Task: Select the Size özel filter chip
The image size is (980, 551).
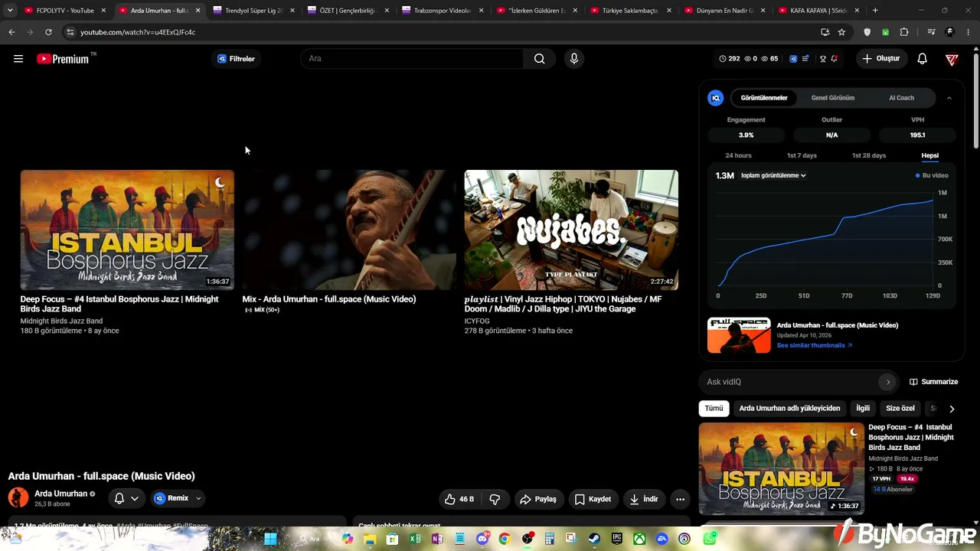Action: 900,409
